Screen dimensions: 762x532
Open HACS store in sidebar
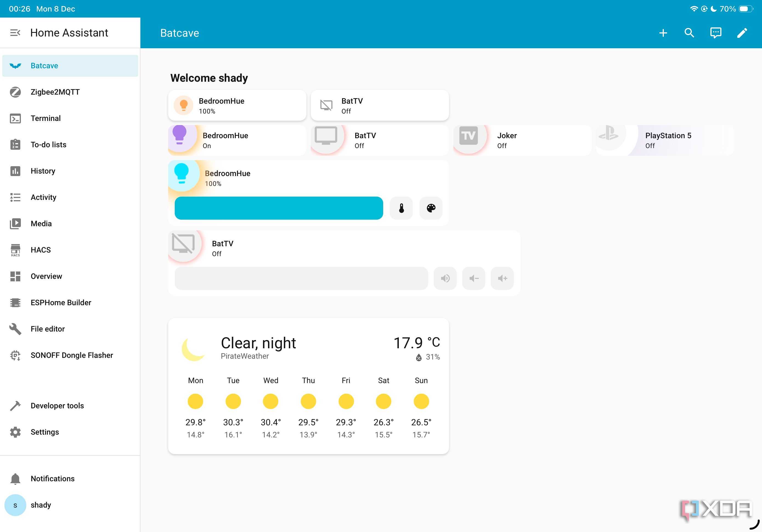click(70, 250)
